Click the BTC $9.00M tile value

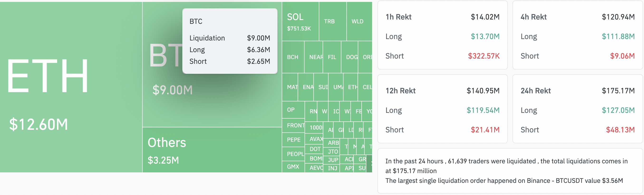[173, 90]
